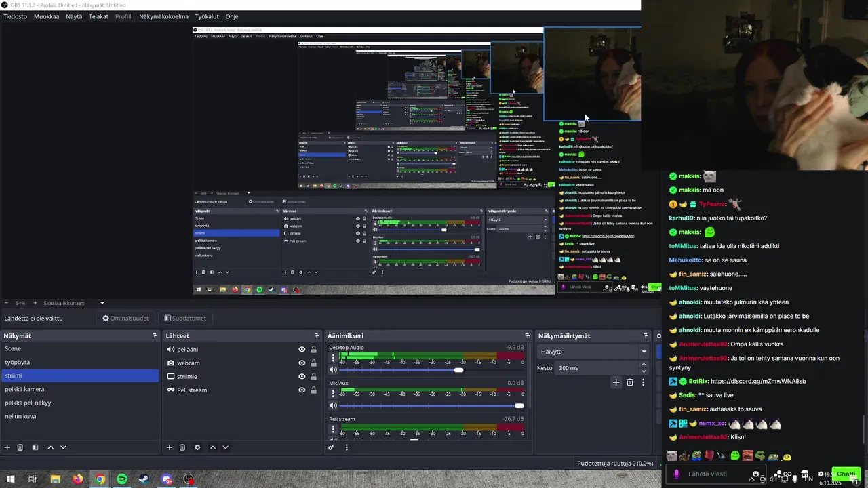
Task: Delete the selected scene with trash icon
Action: click(20, 447)
